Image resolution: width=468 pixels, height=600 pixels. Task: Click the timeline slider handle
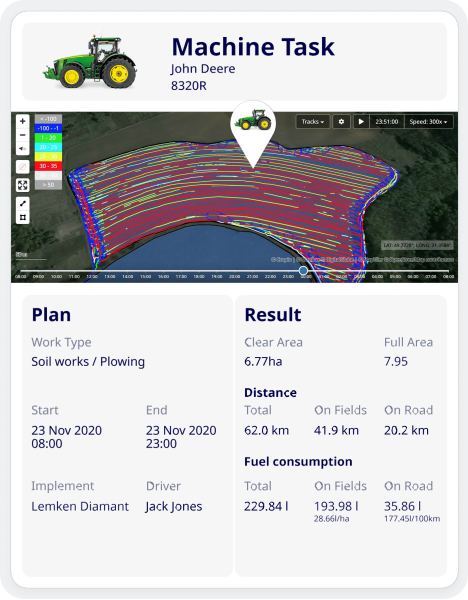point(303,271)
